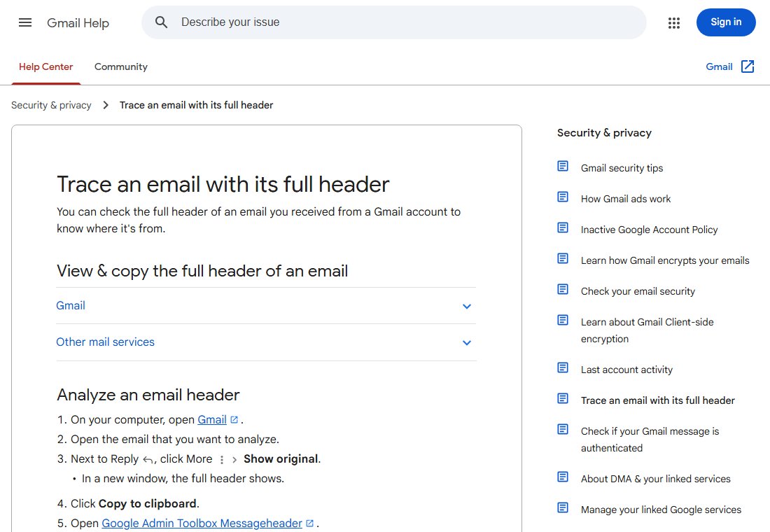Image resolution: width=770 pixels, height=532 pixels.
Task: Switch to the Help Center tab
Action: [45, 66]
